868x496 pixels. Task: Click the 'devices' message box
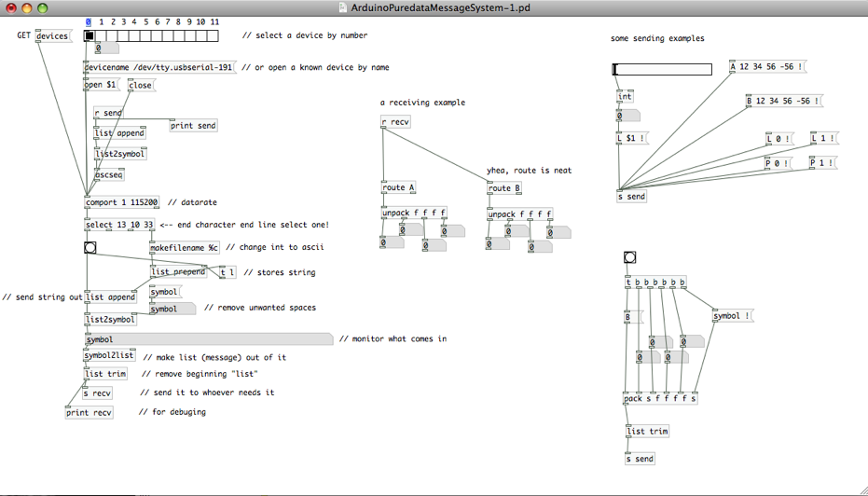pyautogui.click(x=52, y=36)
